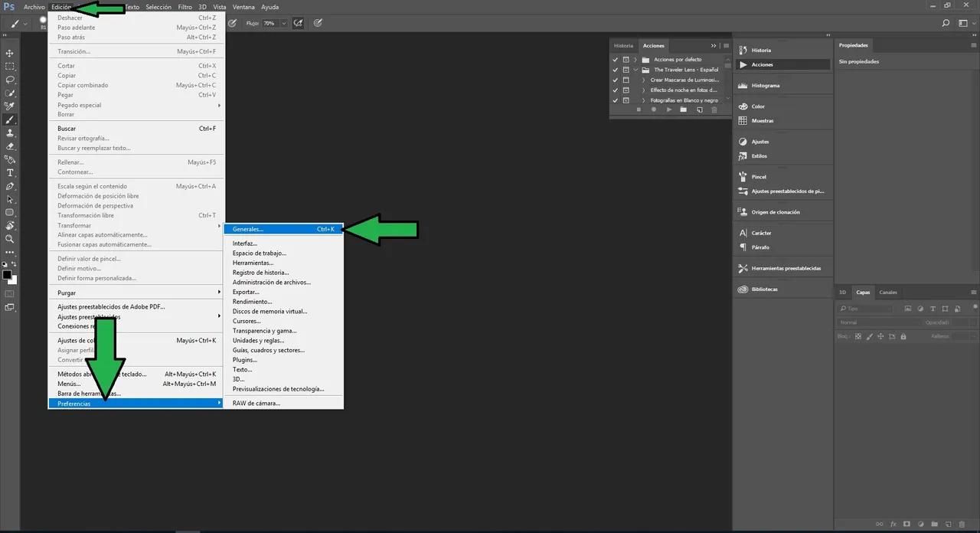Expand the Acciones por defecto set
980x533 pixels.
click(635, 59)
